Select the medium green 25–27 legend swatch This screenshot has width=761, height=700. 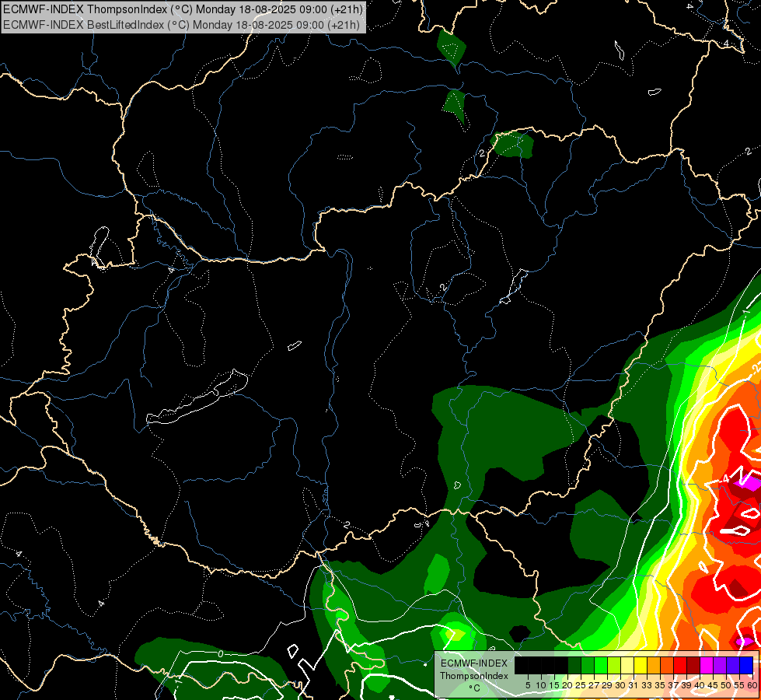[588, 665]
